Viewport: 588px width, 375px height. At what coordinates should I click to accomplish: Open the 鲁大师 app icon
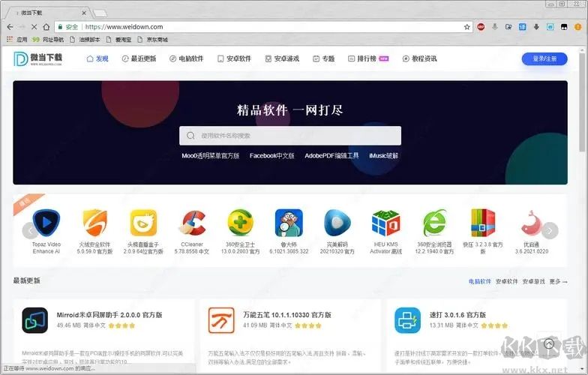289,223
